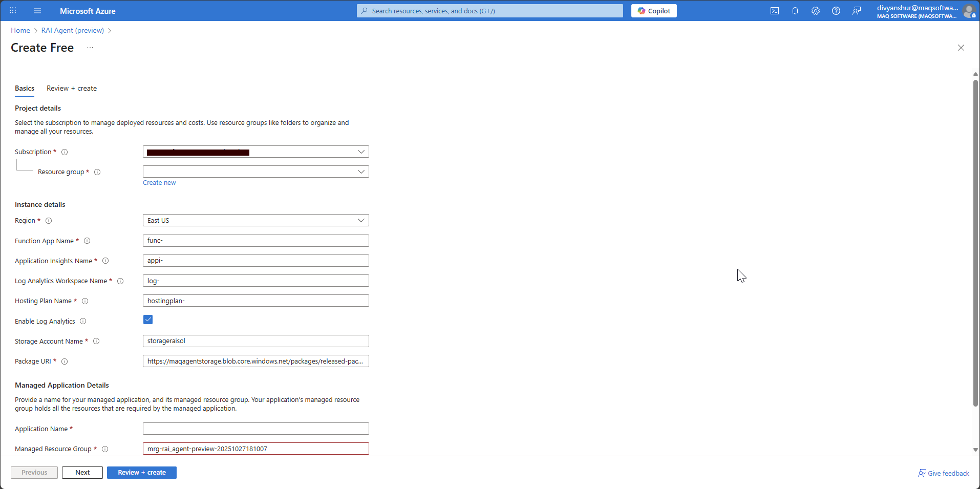This screenshot has height=489, width=980.
Task: Click the Microsoft Azure logo text
Action: coord(88,11)
